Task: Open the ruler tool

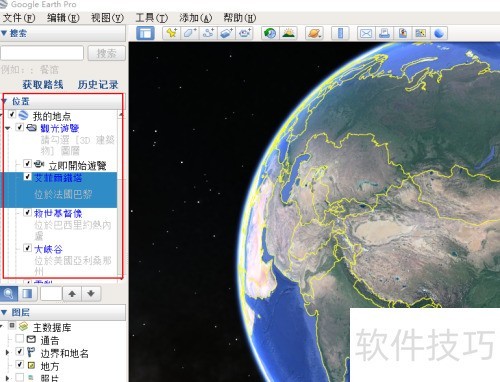Action: point(340,33)
